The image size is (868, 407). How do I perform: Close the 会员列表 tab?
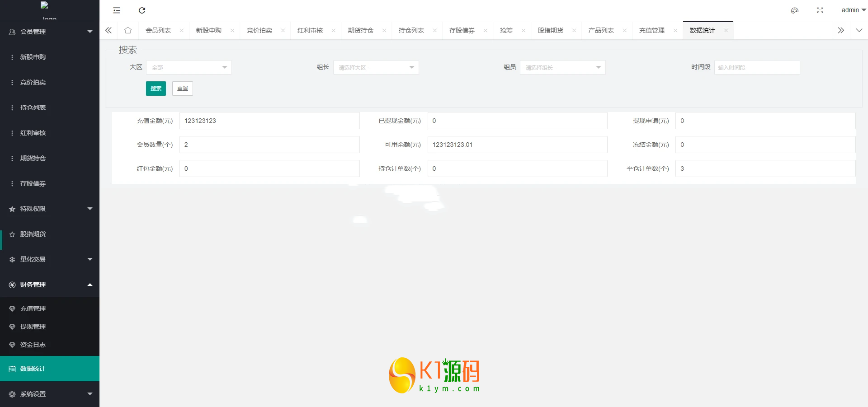[x=182, y=31]
